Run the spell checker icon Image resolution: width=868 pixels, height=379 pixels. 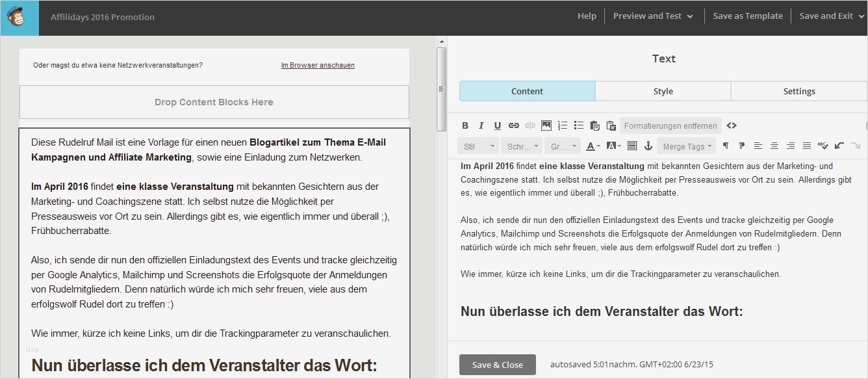[x=823, y=146]
